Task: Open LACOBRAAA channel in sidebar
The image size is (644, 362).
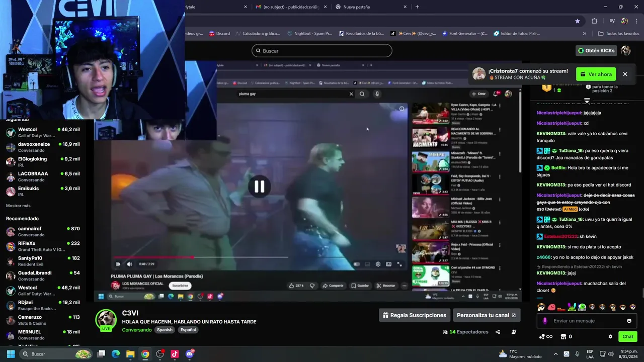Action: click(x=43, y=176)
